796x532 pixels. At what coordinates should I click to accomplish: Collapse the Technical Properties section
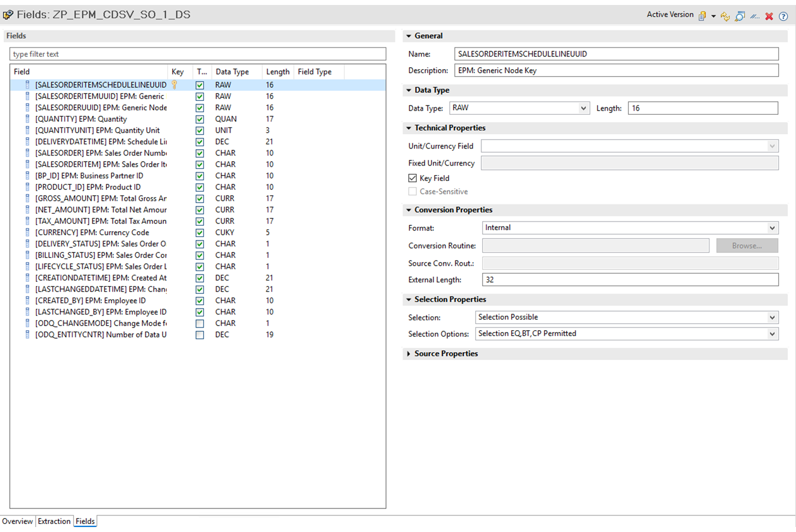point(409,128)
